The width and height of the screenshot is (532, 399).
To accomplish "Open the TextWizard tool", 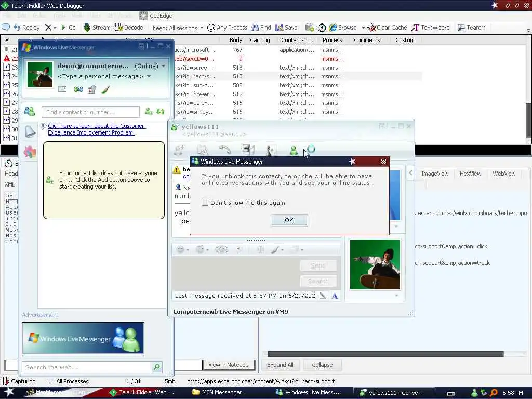I will [x=431, y=28].
